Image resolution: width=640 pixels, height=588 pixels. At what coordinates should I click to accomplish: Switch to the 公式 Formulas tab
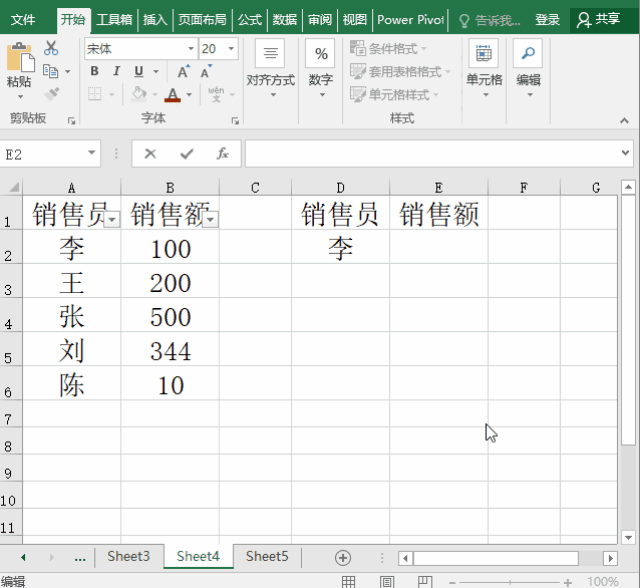coord(249,20)
